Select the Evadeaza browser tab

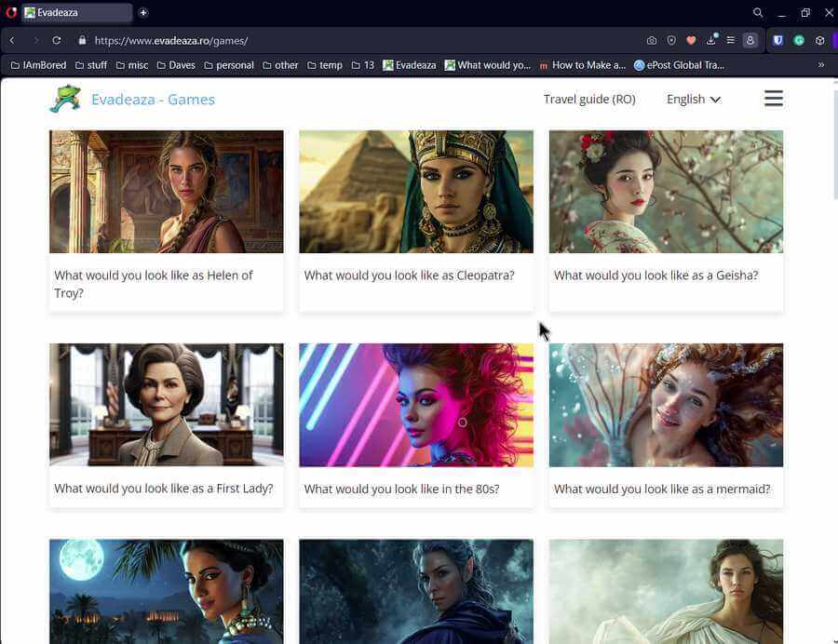[77, 12]
